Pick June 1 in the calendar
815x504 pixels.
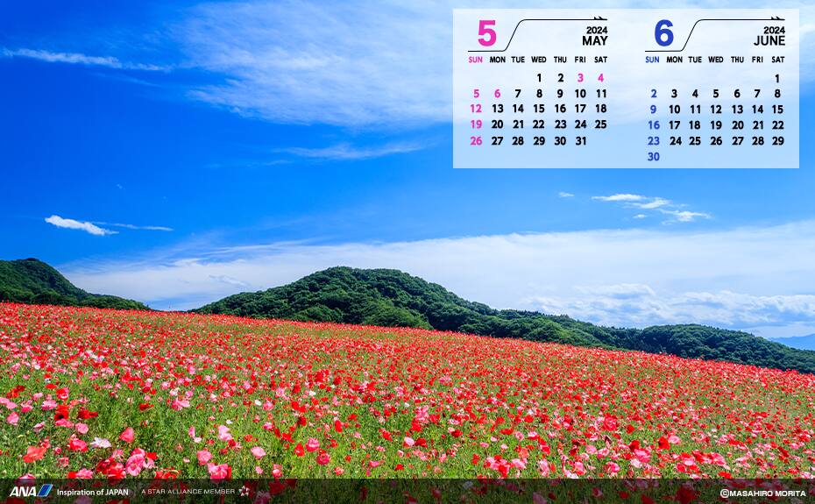[x=777, y=78]
